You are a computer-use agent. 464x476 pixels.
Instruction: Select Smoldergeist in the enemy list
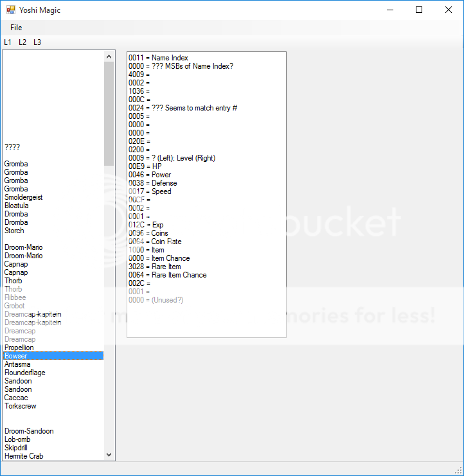coord(23,197)
